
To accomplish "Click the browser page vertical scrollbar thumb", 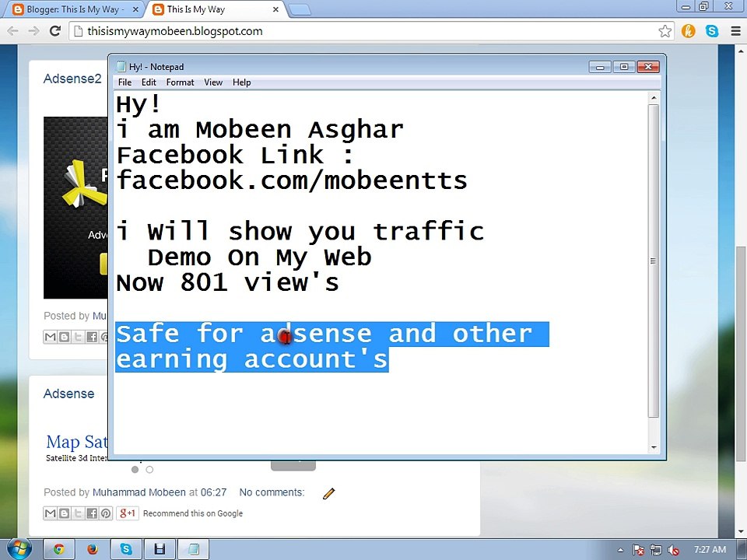I will coord(741,353).
